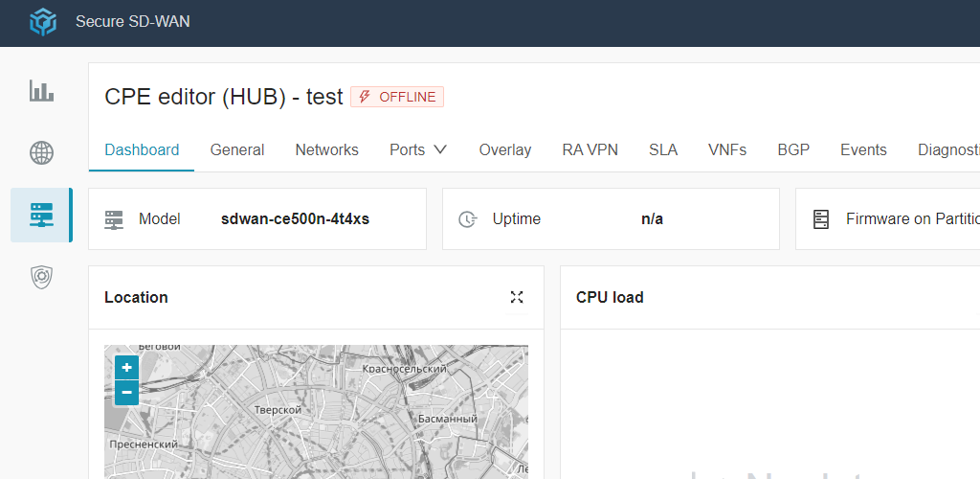Click the Secure SD-WAN logo icon

pos(43,22)
